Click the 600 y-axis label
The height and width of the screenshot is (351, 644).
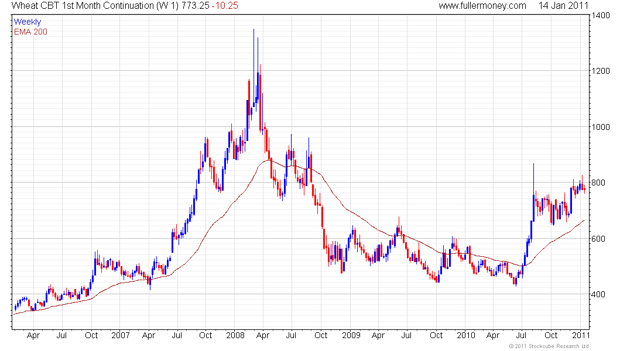(x=598, y=239)
